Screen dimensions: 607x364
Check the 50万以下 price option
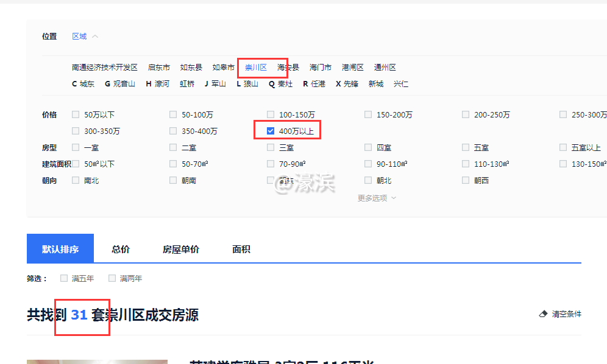tap(76, 114)
